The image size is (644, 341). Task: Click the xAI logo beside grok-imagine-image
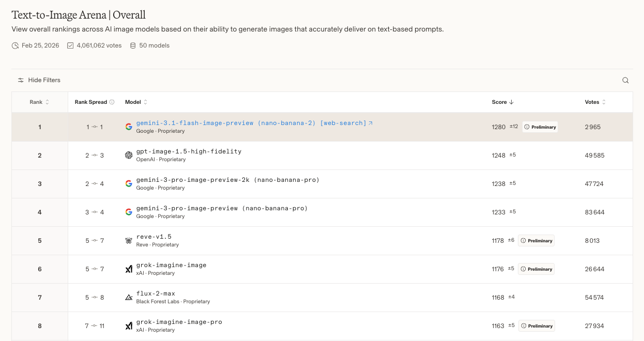(x=129, y=269)
